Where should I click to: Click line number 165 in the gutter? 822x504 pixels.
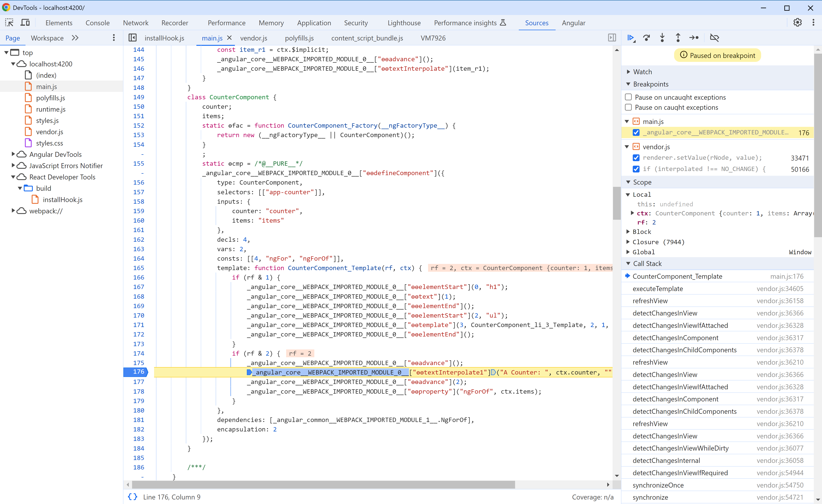[x=138, y=268]
